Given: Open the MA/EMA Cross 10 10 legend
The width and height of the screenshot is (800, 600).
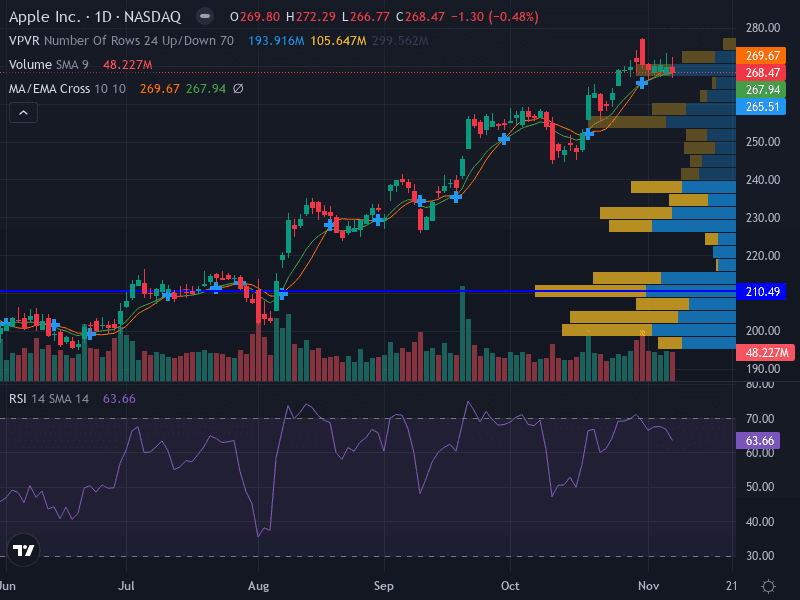Looking at the screenshot, I should (x=67, y=88).
